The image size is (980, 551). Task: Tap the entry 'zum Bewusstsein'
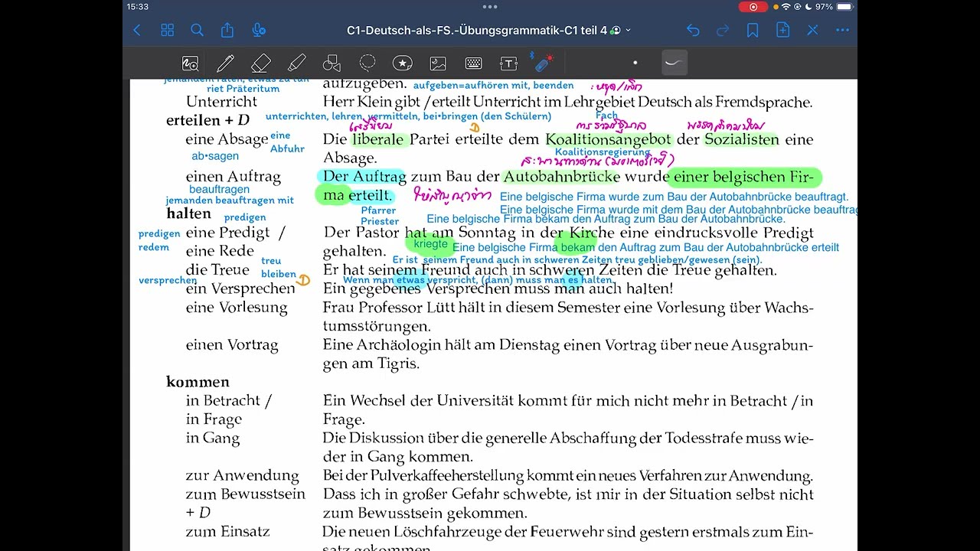pos(245,494)
